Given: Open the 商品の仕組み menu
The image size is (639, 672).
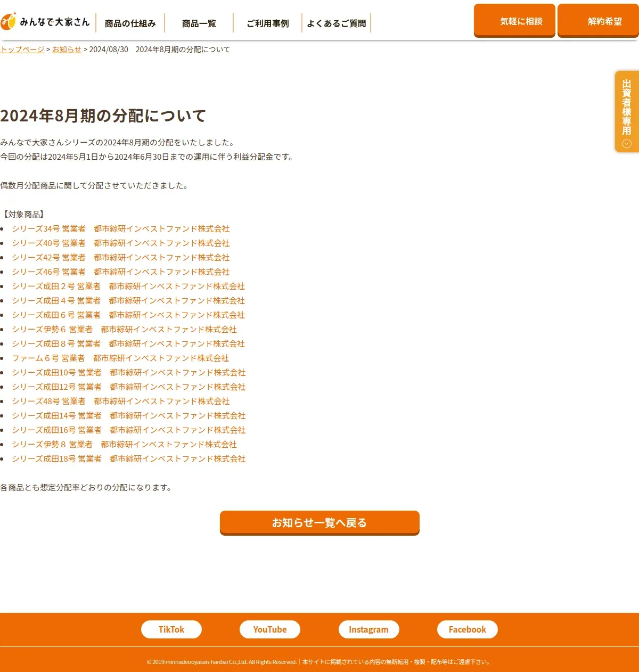Looking at the screenshot, I should (130, 23).
